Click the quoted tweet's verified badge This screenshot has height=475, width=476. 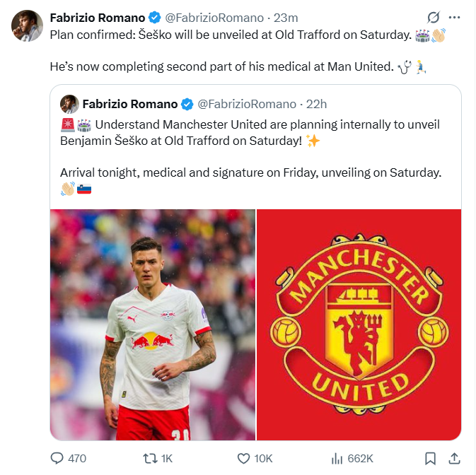(x=187, y=104)
